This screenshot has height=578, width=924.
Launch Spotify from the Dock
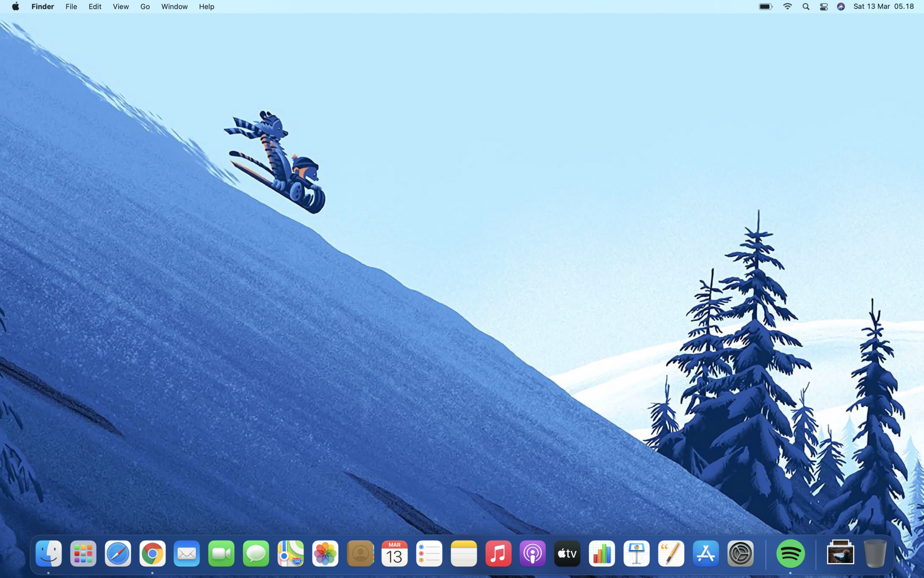(790, 553)
